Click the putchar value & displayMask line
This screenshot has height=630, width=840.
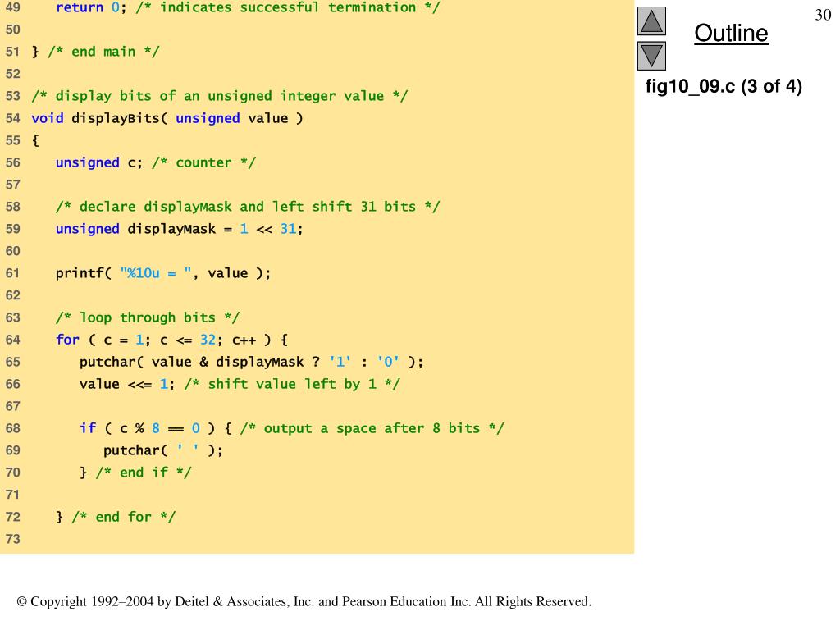tap(251, 362)
